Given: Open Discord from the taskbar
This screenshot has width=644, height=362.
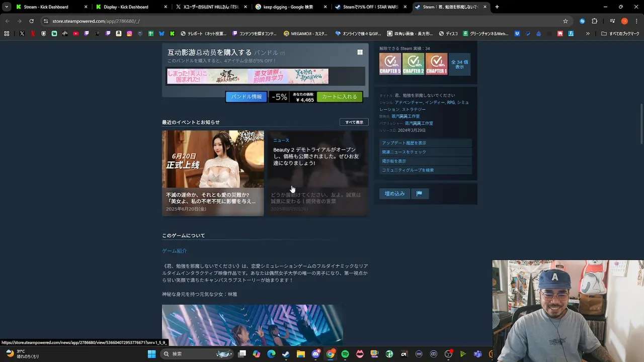Looking at the screenshot, I should (315, 354).
